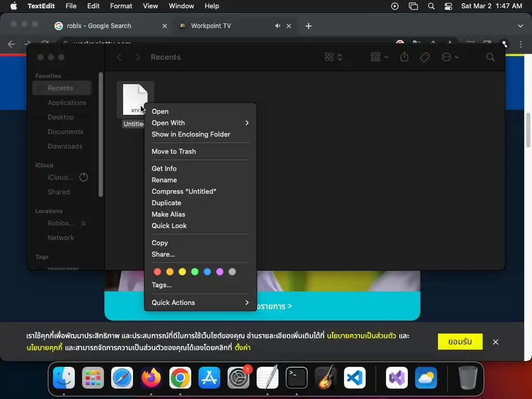The height and width of the screenshot is (399, 532).
Task: Open the weather cloud app in Dock
Action: (426, 378)
